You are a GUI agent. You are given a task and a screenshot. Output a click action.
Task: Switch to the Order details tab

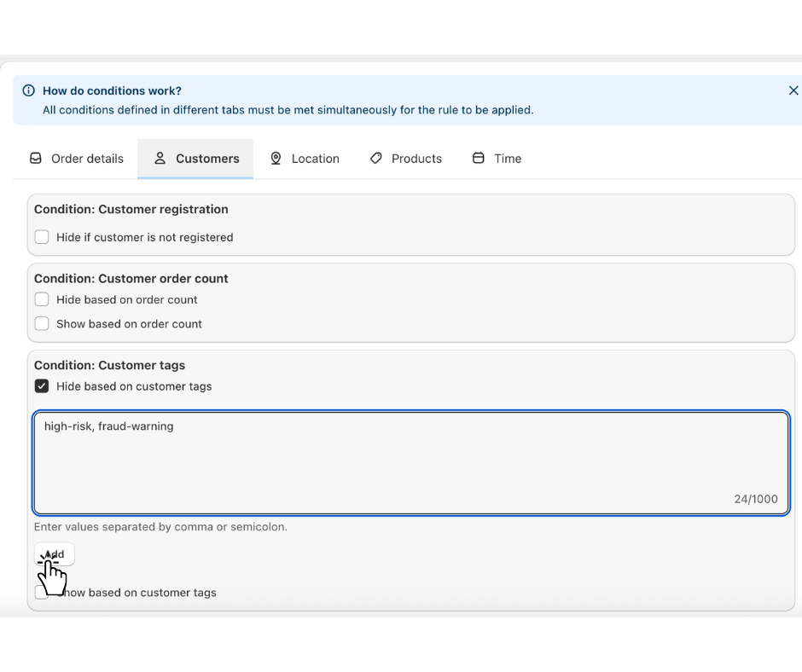click(x=77, y=159)
